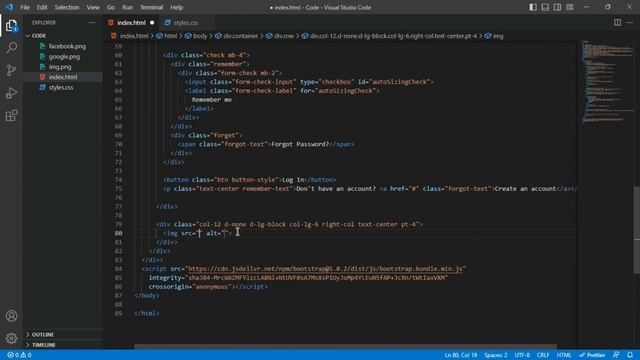This screenshot has height=360, width=640.
Task: Switch to the styles.css tab
Action: coord(186,23)
